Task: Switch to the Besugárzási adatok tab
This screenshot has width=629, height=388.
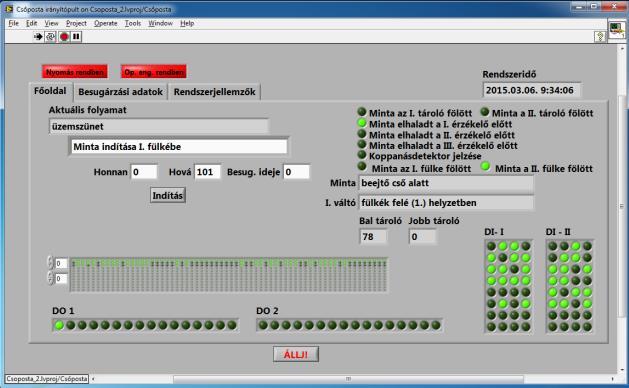Action: (120, 92)
